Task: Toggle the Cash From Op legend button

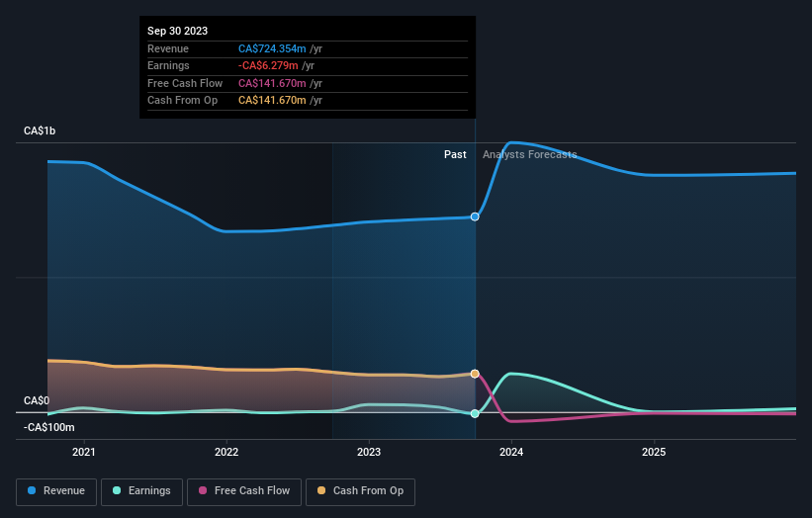Action: [x=360, y=491]
